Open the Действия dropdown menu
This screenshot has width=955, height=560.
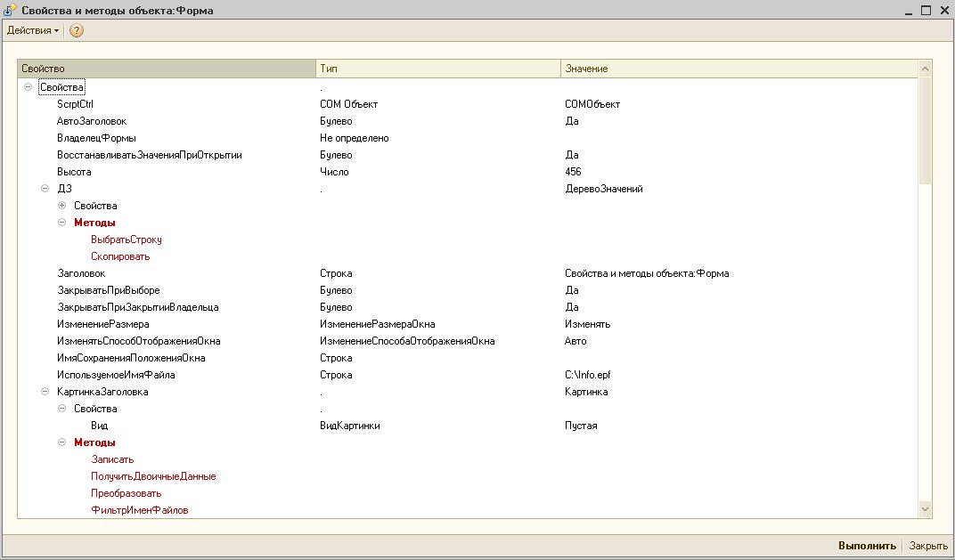33,30
